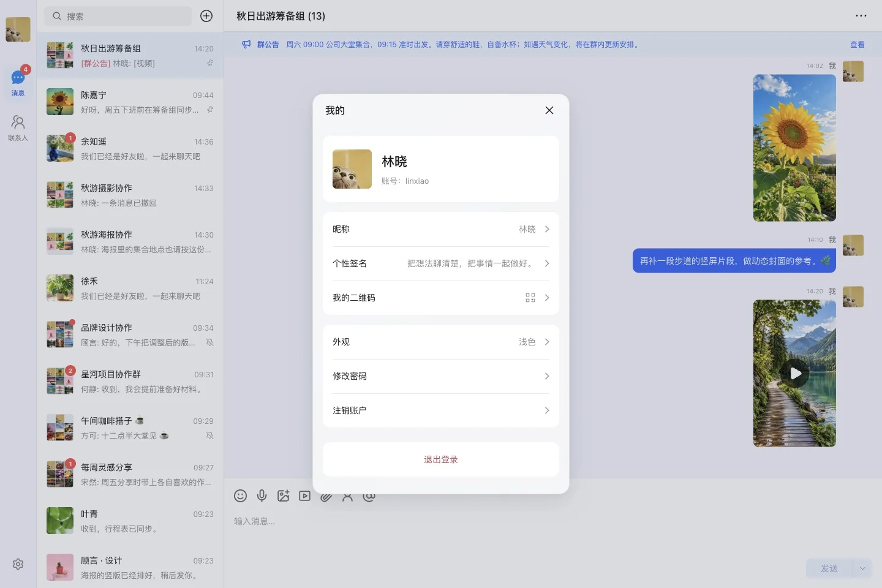The image size is (882, 588).
Task: Open the send options dropdown arrow
Action: tap(862, 568)
